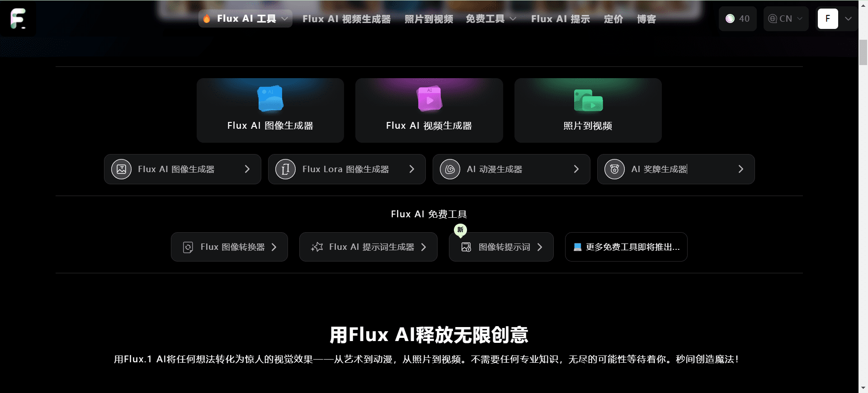Click chevron on Flux Lora 图像生成器 pill

(412, 169)
